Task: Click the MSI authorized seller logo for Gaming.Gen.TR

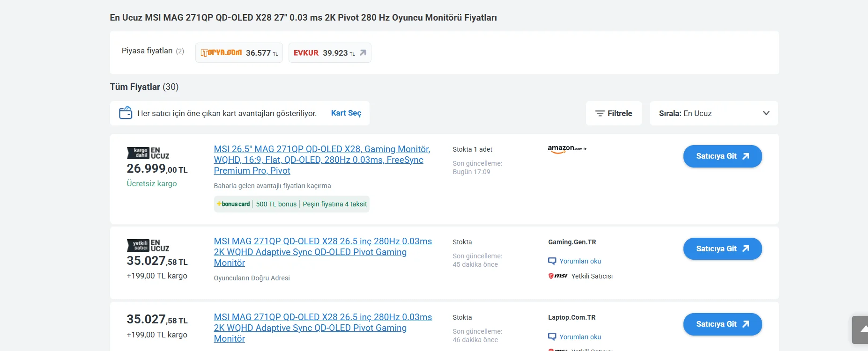Action: (x=558, y=276)
